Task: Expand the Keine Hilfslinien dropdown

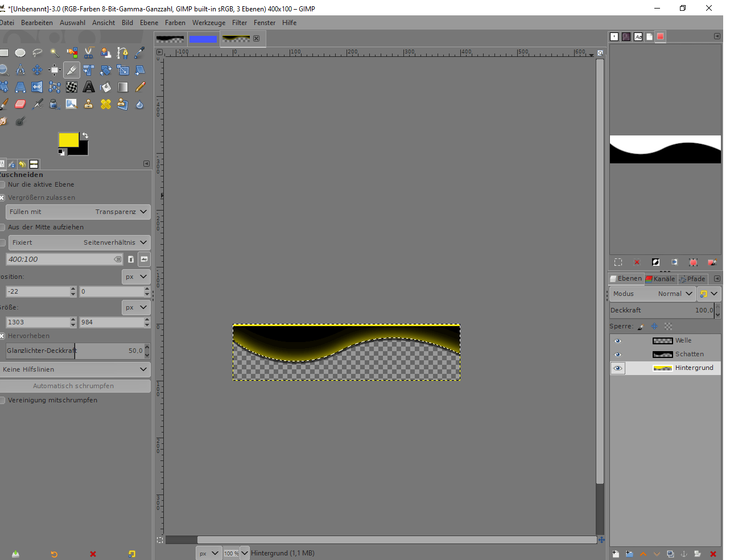Action: [75, 369]
